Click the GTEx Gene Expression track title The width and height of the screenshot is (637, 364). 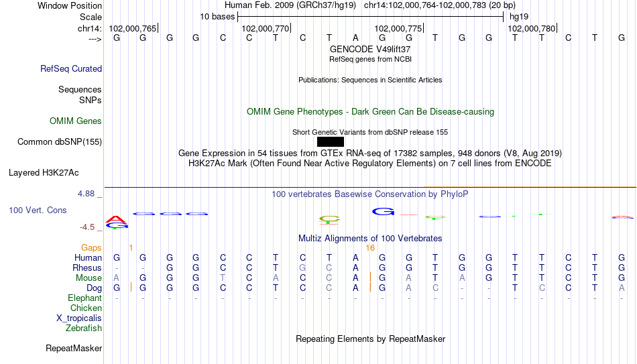370,153
